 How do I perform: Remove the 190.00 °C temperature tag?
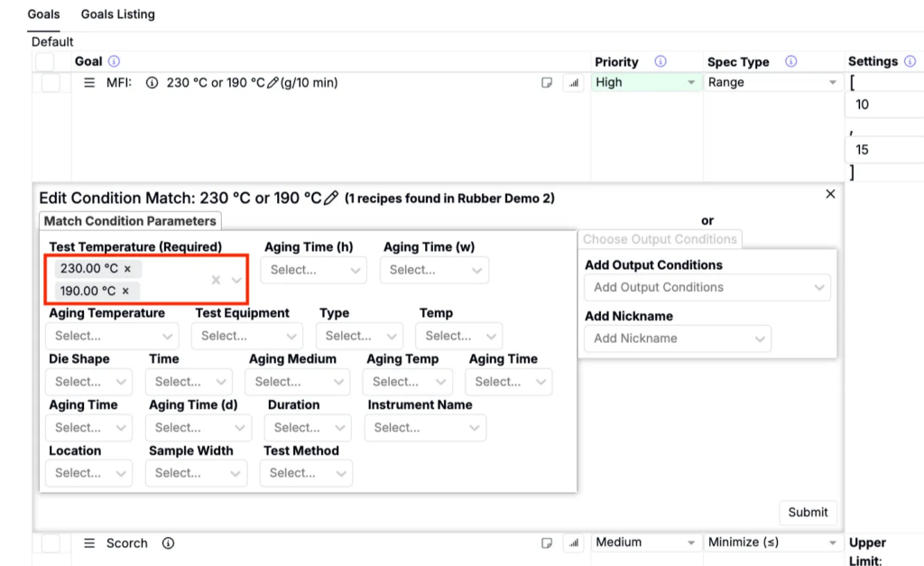click(125, 291)
